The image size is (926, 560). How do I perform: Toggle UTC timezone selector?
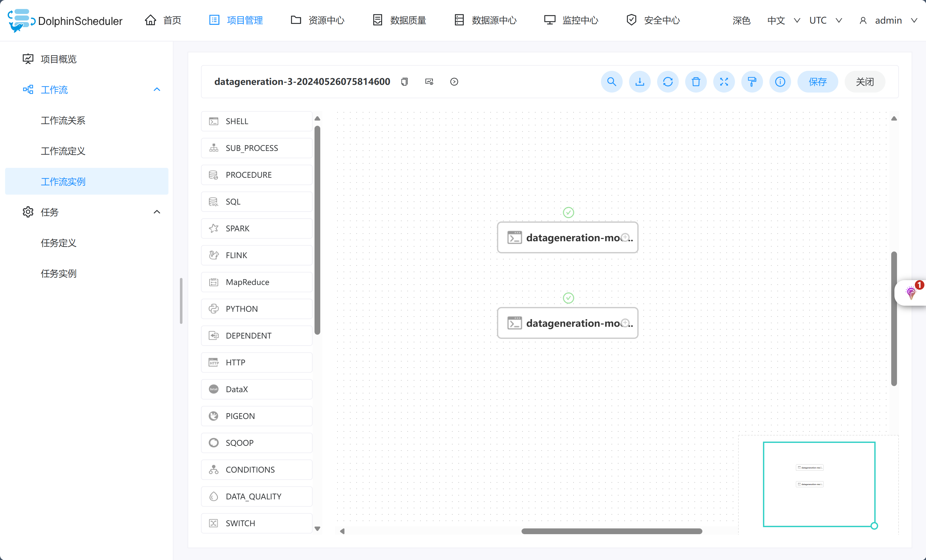coord(825,20)
